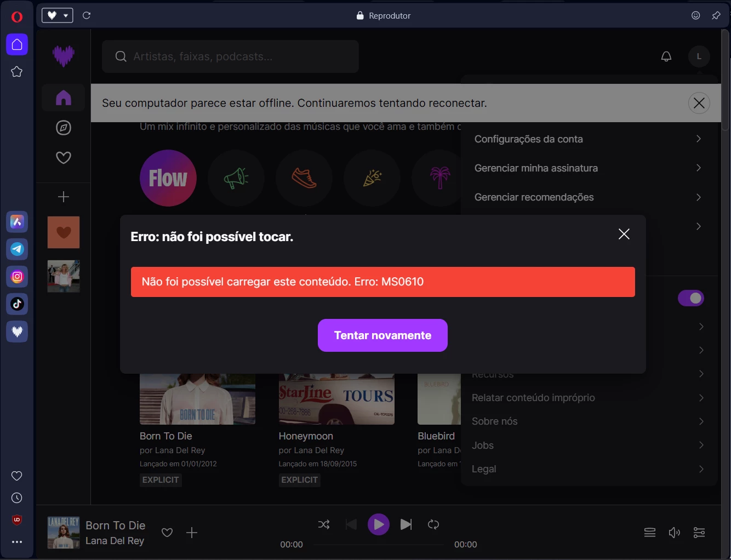Screen dimensions: 731x560
Task: Click the Deezer heart logo
Action: pos(64,56)
